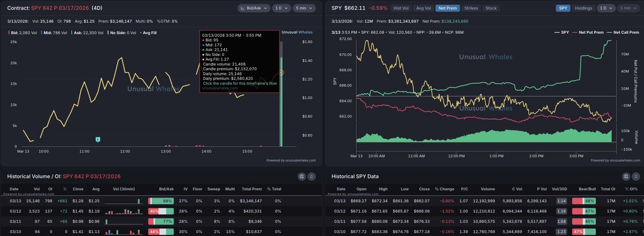Collapse the Historical Volume / OI panel
This screenshot has height=236, width=644.
(312, 176)
